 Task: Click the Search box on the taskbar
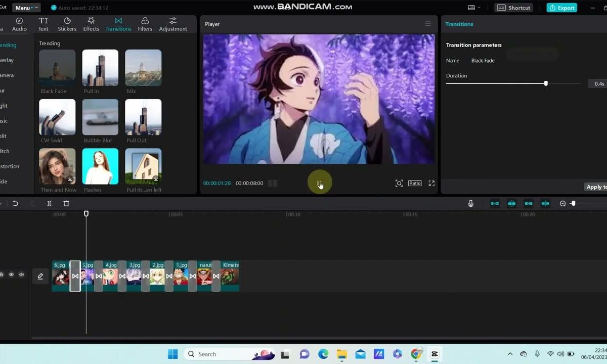pyautogui.click(x=229, y=354)
